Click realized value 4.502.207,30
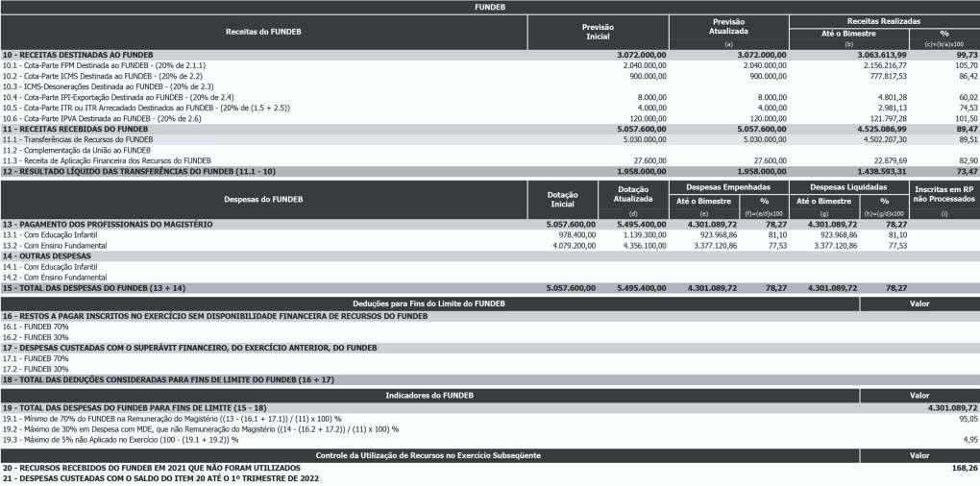 (x=881, y=139)
